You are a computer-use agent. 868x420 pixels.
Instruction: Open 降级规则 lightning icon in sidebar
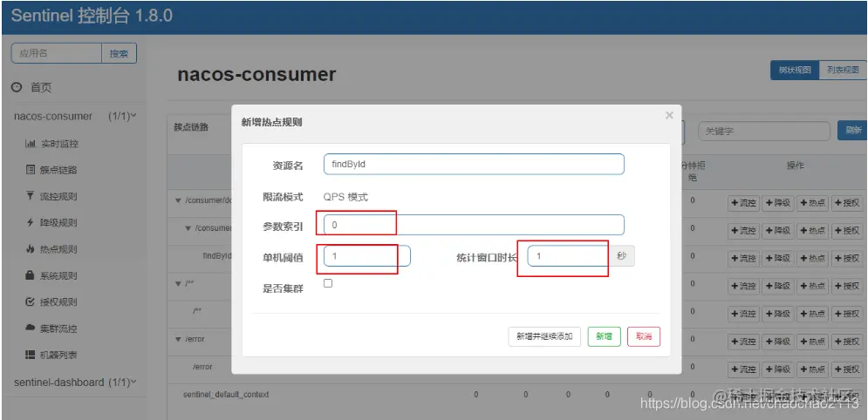click(31, 222)
